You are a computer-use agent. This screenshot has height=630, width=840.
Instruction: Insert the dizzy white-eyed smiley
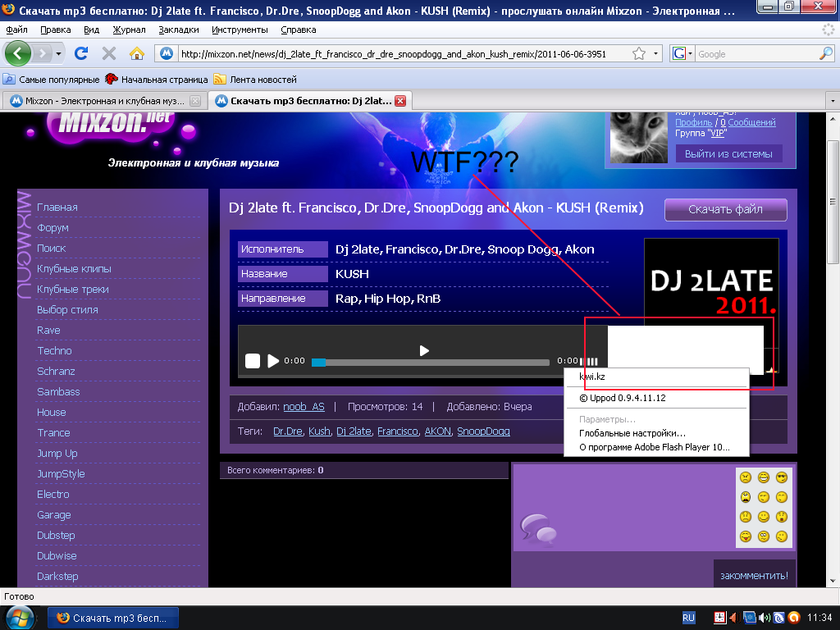(x=764, y=536)
